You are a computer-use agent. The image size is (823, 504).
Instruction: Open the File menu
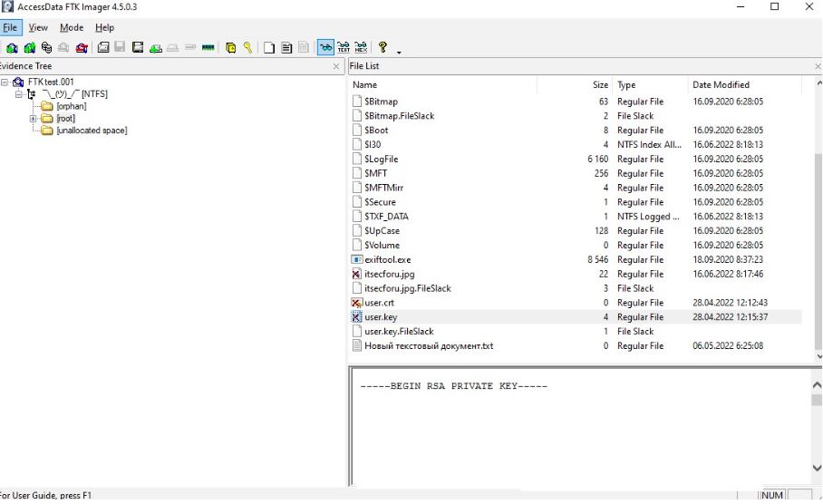pyautogui.click(x=10, y=27)
